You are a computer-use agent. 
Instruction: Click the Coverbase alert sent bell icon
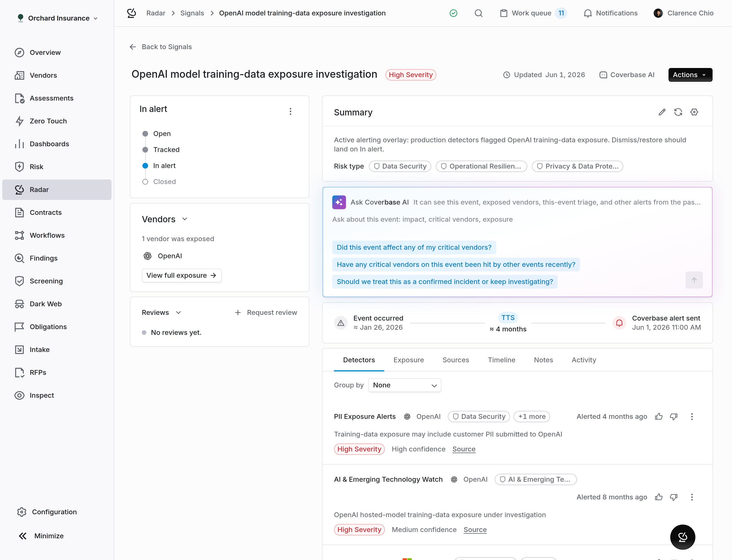[619, 323]
